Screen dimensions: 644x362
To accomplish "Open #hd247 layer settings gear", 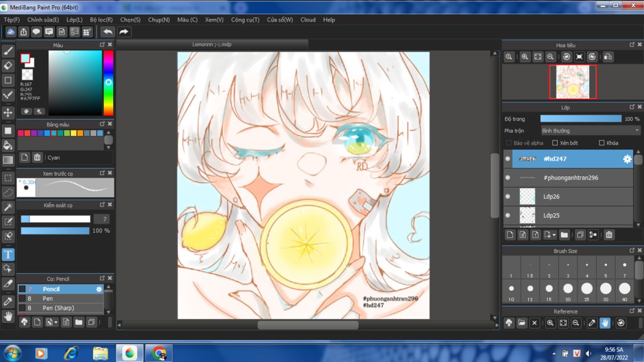I will [627, 159].
